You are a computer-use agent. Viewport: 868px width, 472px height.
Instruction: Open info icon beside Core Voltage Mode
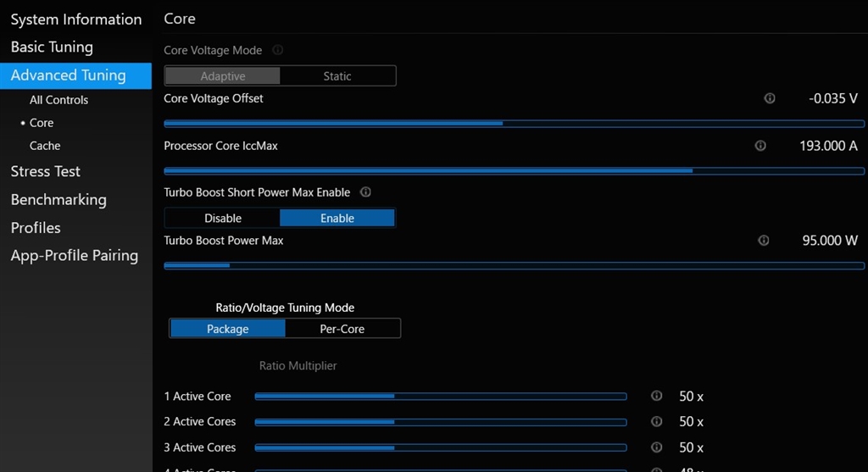point(277,50)
